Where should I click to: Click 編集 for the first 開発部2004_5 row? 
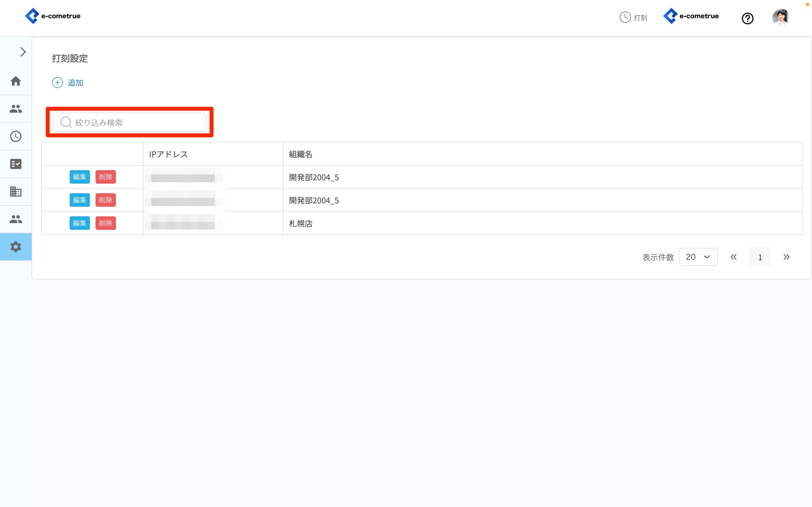coord(80,177)
